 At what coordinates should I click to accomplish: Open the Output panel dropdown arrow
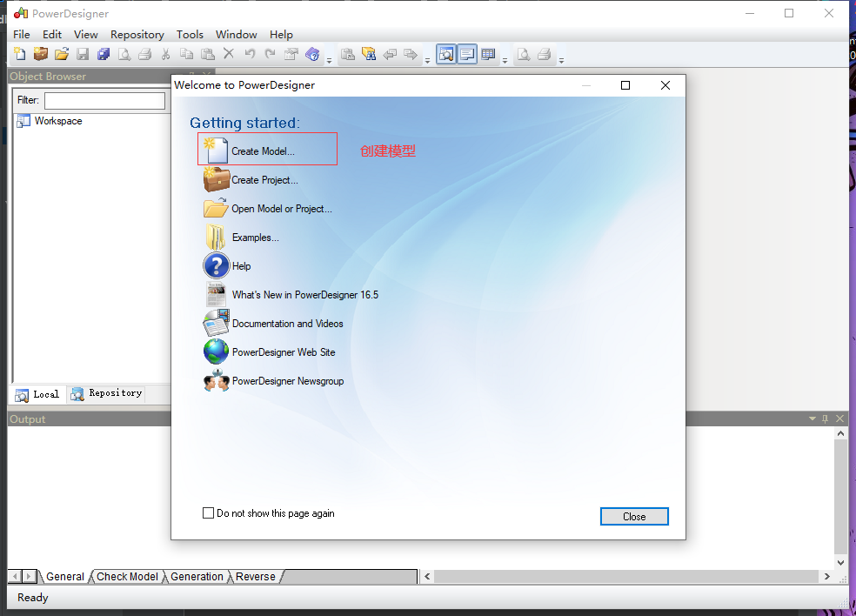[813, 418]
